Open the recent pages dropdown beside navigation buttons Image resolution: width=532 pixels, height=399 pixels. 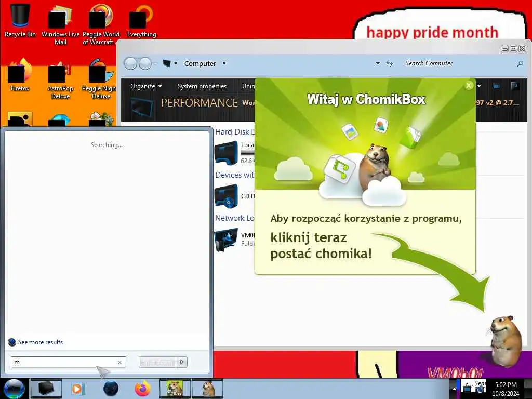coord(155,63)
